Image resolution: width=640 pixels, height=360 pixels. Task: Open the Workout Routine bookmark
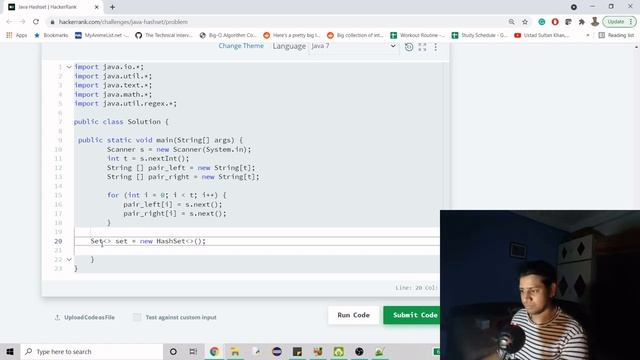pyautogui.click(x=418, y=35)
